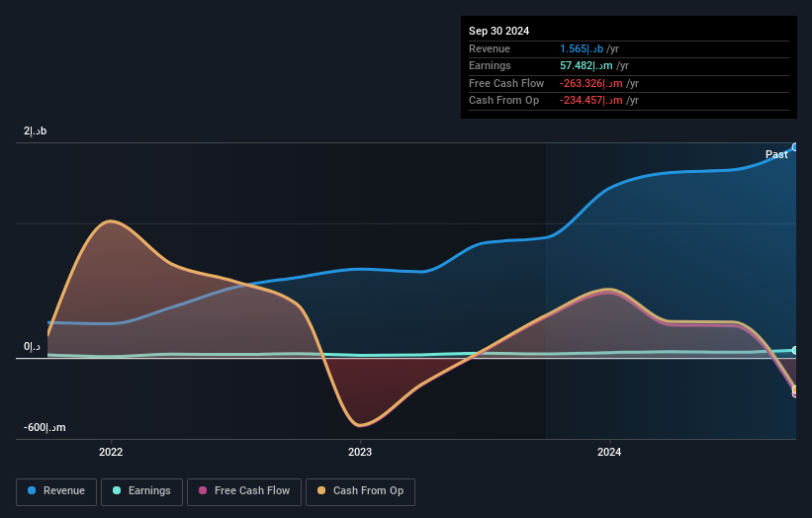Toggle the Cash From Op legend button
Viewport: 812px width, 518px height.
pyautogui.click(x=360, y=491)
